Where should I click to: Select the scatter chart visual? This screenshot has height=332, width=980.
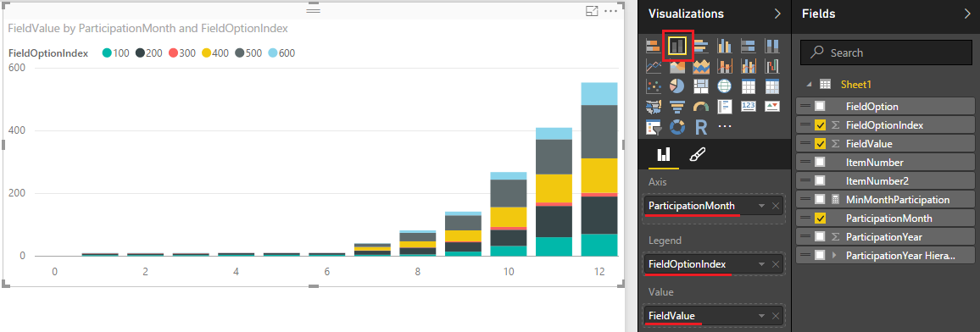point(654,86)
